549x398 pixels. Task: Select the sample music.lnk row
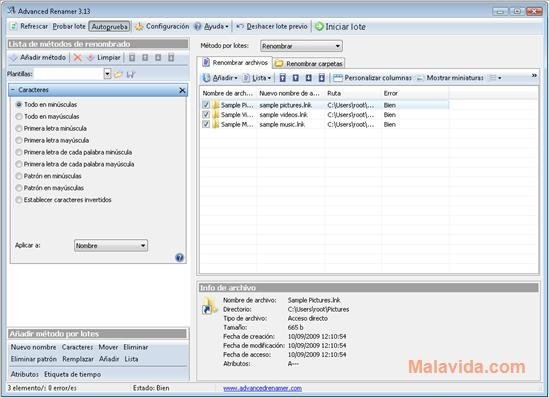(325, 124)
